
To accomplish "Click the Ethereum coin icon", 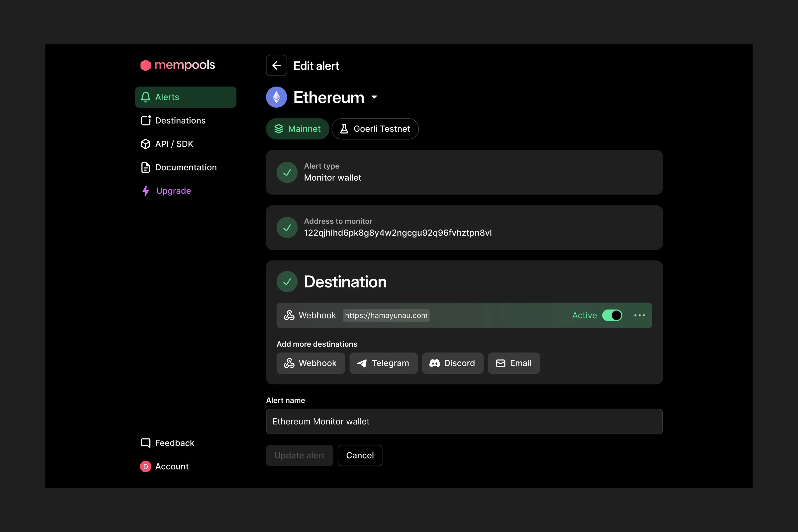I will pyautogui.click(x=276, y=97).
